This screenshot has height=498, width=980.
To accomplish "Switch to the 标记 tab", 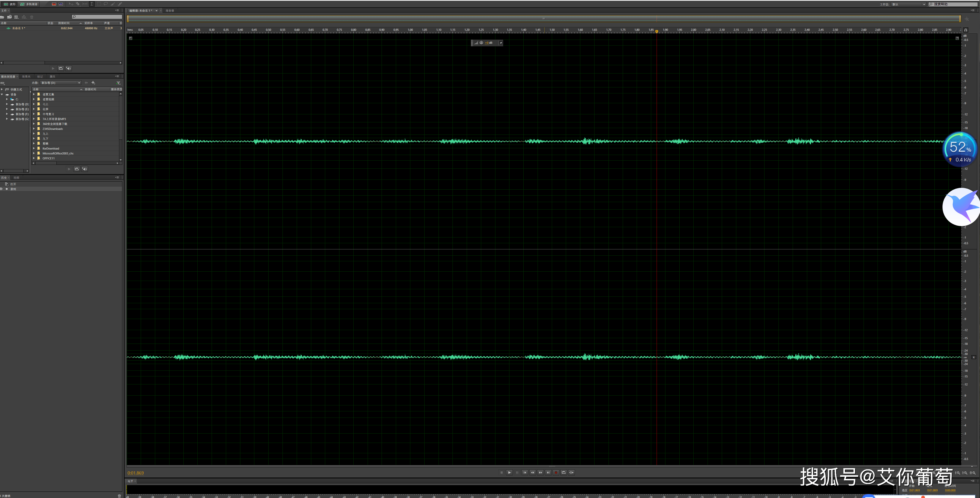I will [40, 77].
